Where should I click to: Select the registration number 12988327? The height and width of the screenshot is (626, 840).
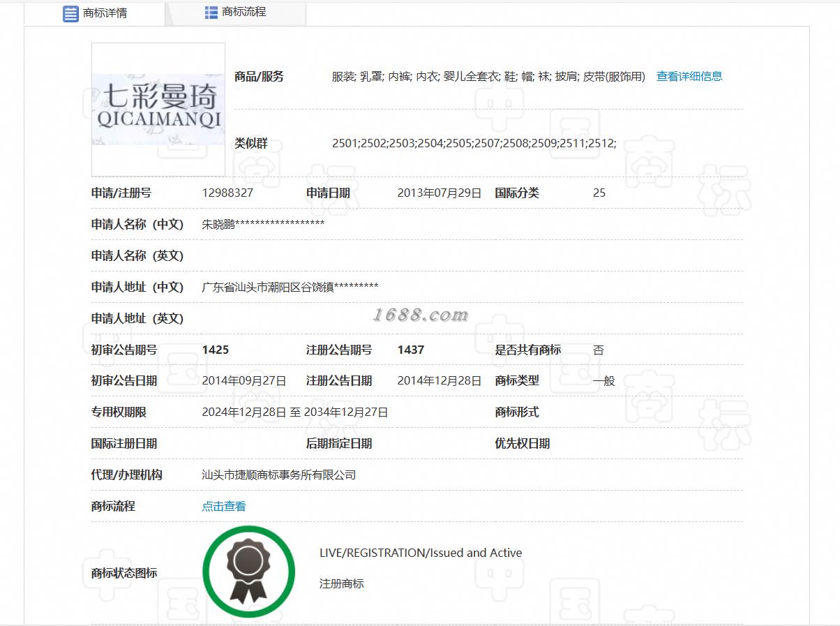[227, 193]
